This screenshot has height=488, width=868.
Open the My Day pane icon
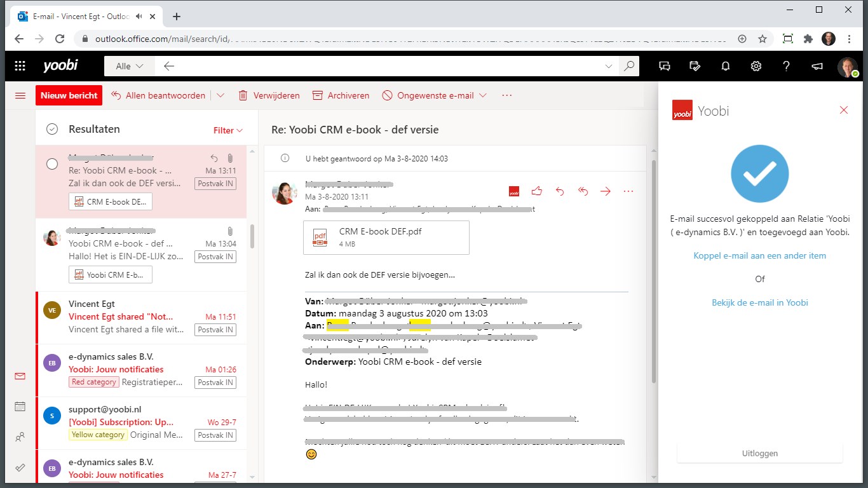(x=695, y=66)
